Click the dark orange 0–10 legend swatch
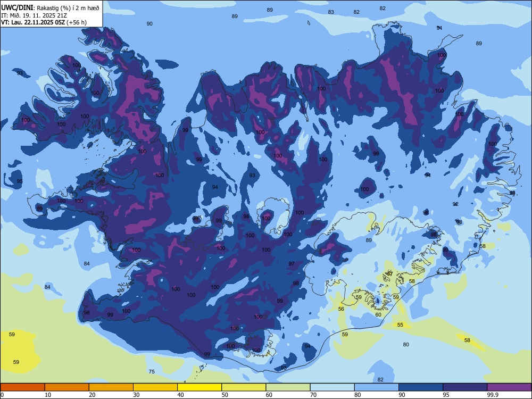The image size is (532, 399). tap(22, 387)
